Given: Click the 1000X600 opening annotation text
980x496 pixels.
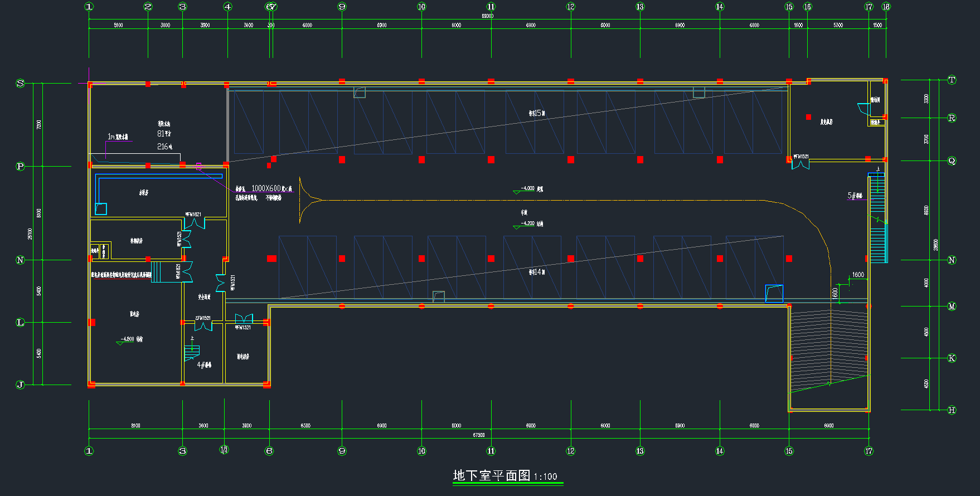Looking at the screenshot, I should tap(266, 188).
